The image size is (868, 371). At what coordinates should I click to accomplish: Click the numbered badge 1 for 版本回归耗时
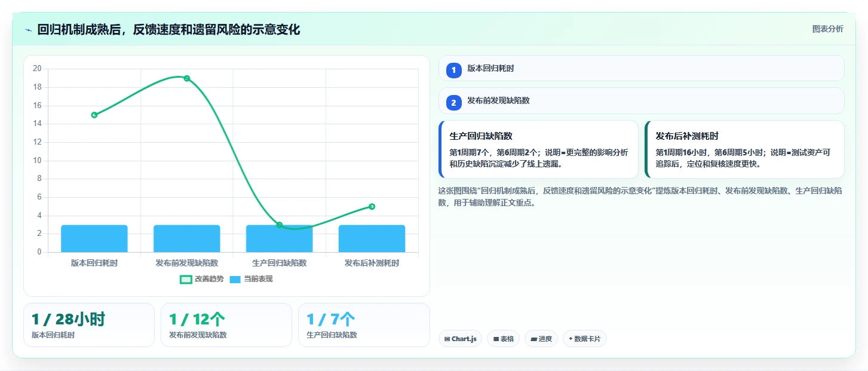(453, 70)
